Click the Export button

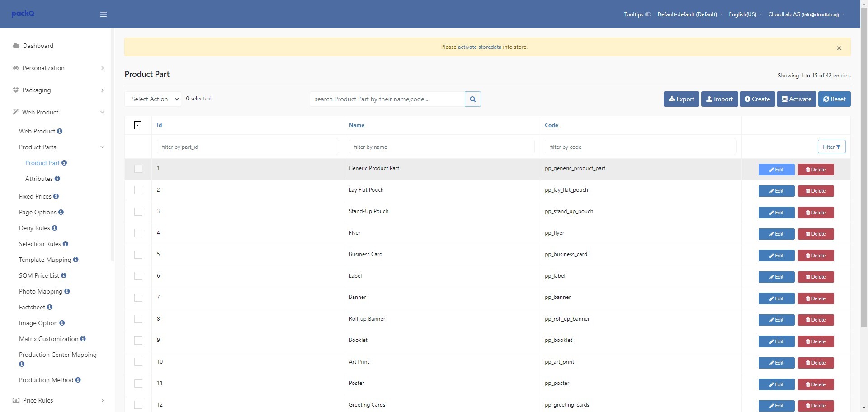tap(681, 99)
